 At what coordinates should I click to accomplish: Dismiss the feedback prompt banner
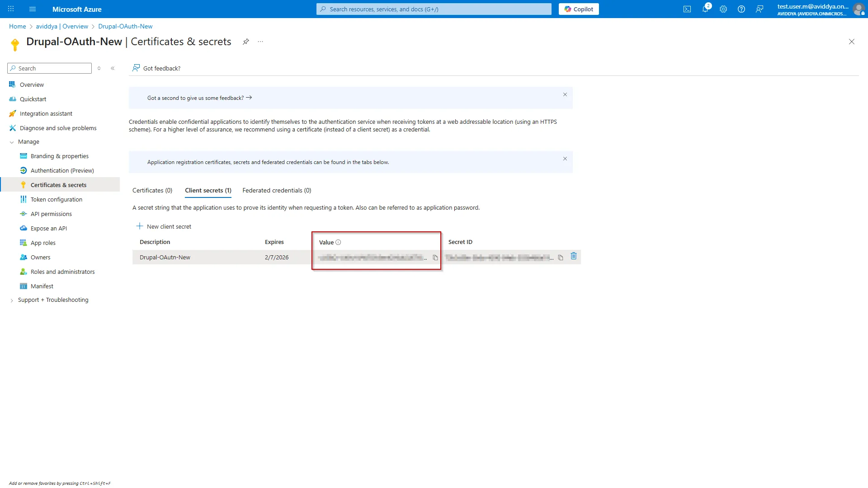(565, 94)
